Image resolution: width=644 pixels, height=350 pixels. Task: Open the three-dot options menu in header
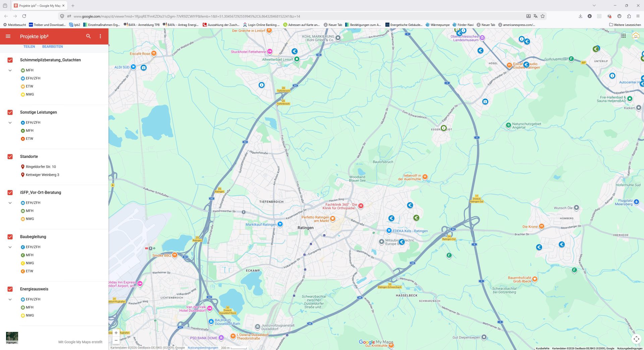(x=100, y=36)
